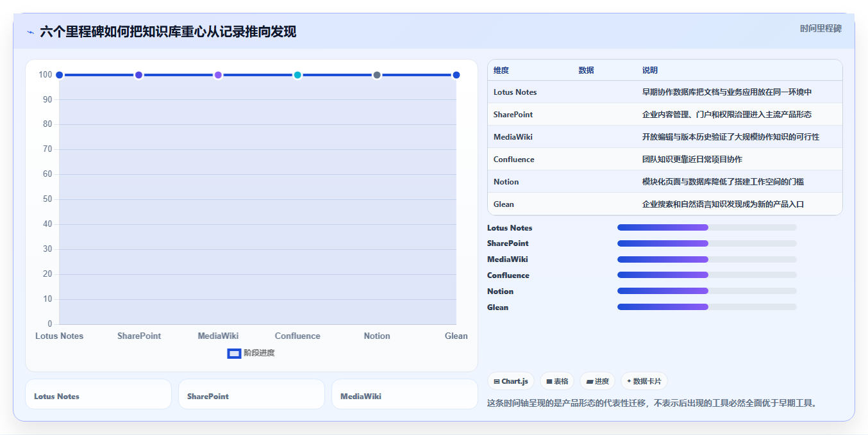Click description about 开放编辑与版本历史
868x435 pixels.
pos(731,137)
